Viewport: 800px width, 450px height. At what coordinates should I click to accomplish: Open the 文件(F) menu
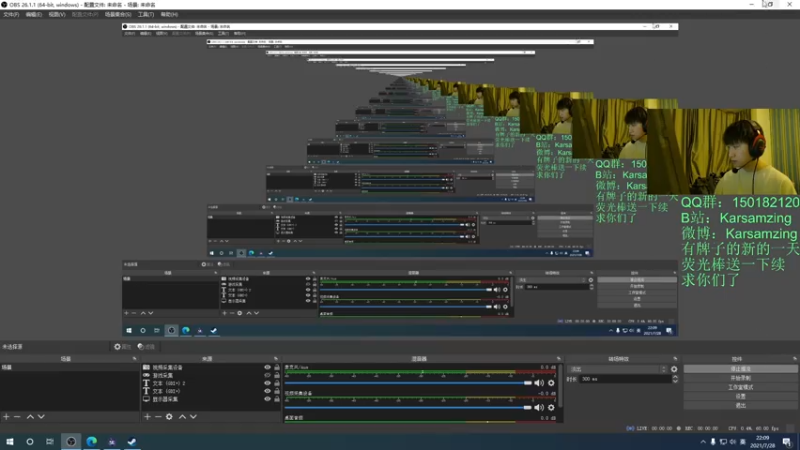point(11,14)
